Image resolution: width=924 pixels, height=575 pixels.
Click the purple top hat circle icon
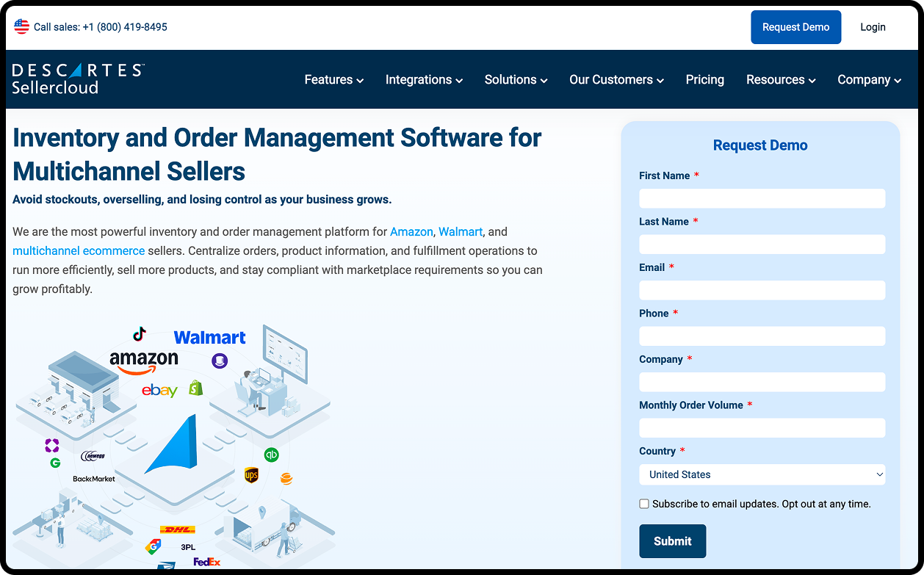pos(220,361)
